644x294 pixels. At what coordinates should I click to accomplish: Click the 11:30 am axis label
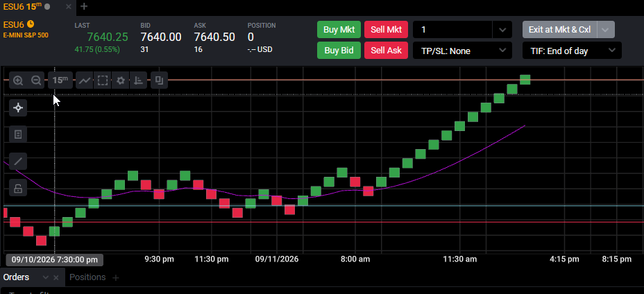click(x=459, y=259)
